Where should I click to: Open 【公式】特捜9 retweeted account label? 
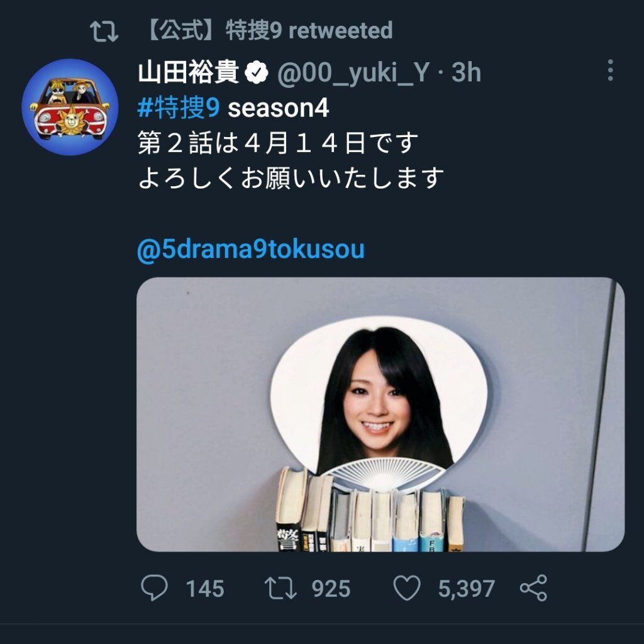point(269,30)
